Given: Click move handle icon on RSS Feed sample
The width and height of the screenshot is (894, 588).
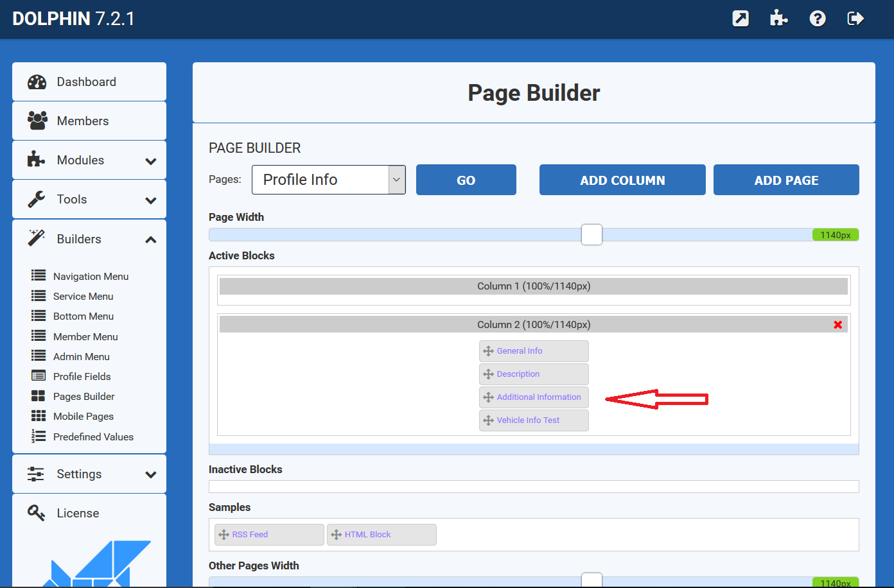Looking at the screenshot, I should [223, 535].
